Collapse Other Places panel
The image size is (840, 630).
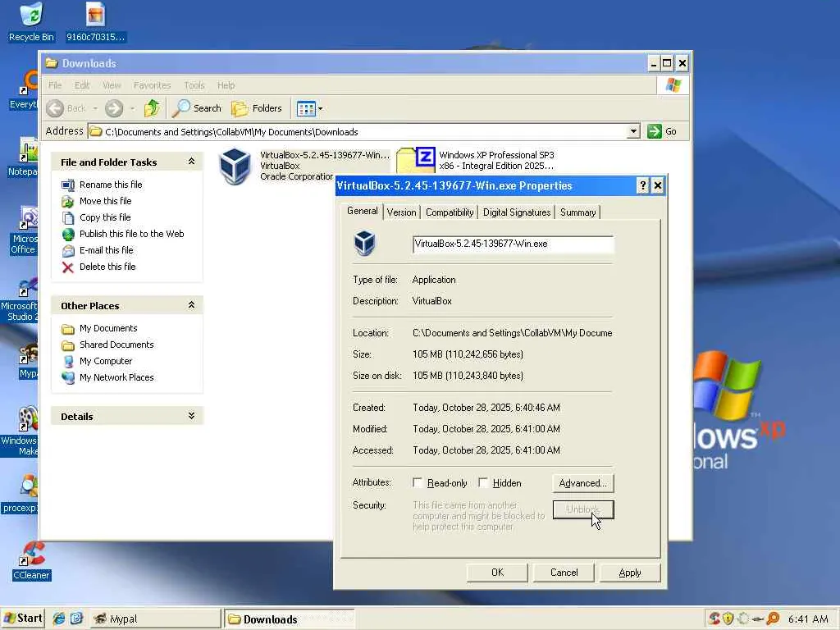coord(191,305)
